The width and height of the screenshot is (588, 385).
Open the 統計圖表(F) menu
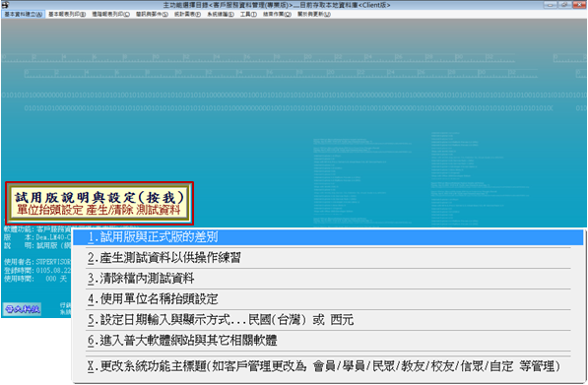click(x=187, y=14)
